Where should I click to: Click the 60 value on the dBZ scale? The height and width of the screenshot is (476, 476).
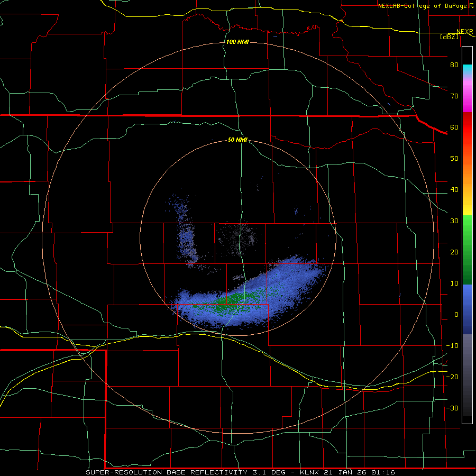[454, 127]
